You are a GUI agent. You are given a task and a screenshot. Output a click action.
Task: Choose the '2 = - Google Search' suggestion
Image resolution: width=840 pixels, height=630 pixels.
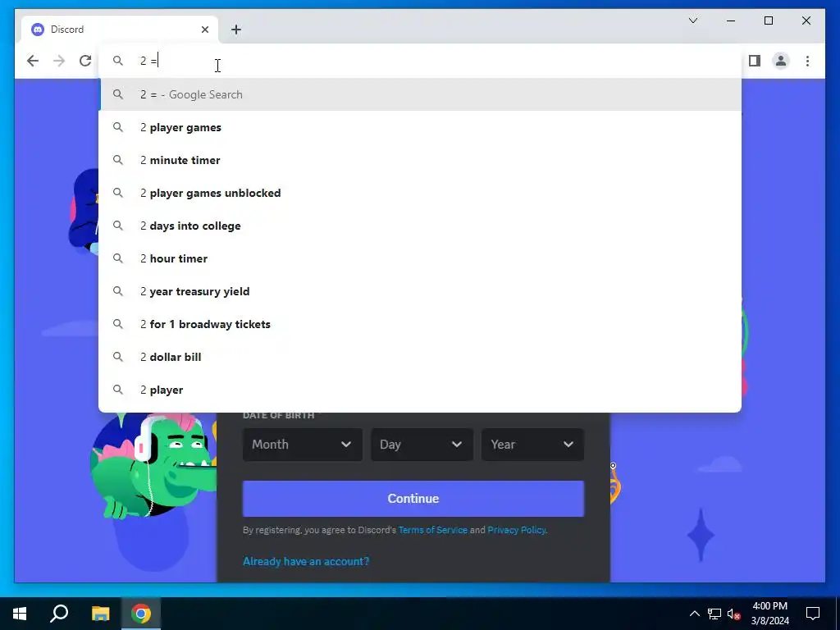(x=421, y=94)
